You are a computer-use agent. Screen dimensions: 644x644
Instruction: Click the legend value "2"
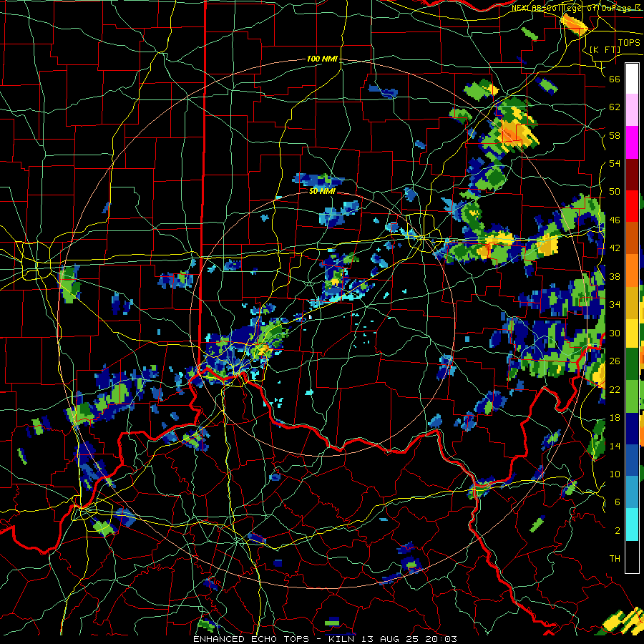(x=618, y=531)
